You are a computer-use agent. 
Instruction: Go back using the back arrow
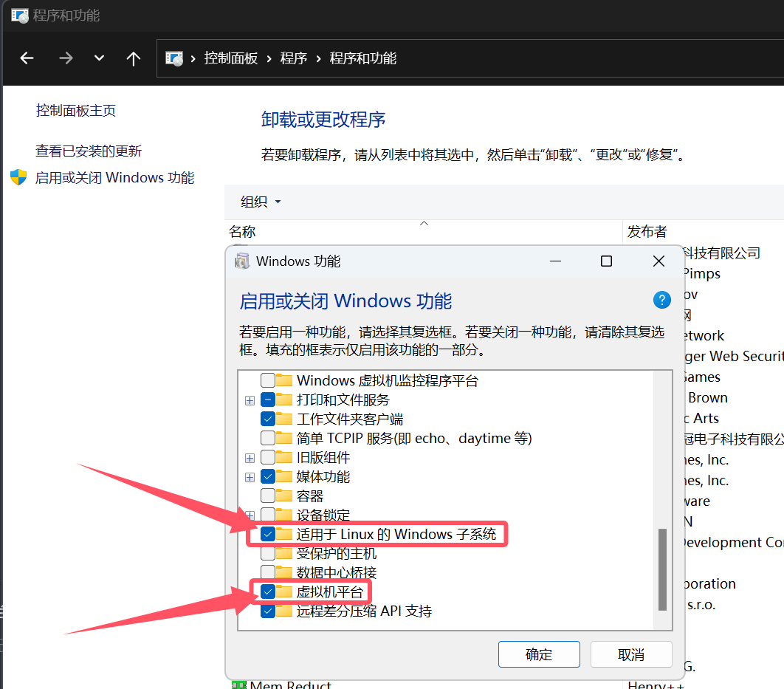point(27,58)
